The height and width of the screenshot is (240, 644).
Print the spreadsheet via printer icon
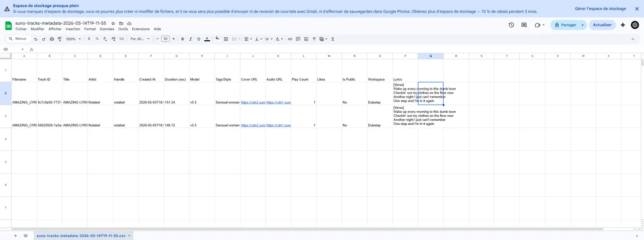[x=52, y=39]
